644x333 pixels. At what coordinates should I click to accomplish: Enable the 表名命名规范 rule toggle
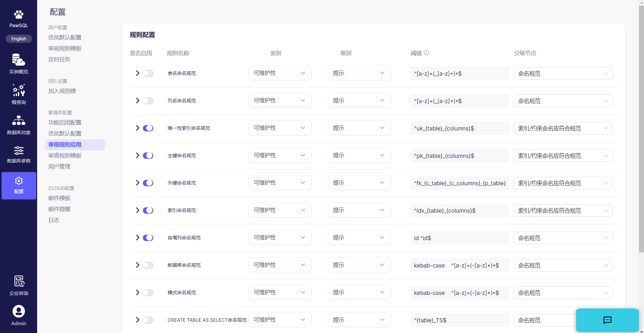pyautogui.click(x=148, y=73)
